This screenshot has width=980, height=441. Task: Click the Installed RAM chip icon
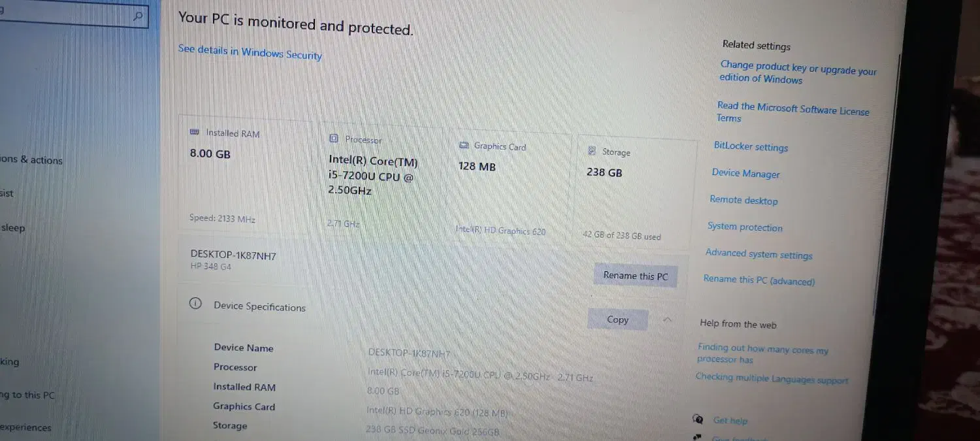[x=194, y=132]
